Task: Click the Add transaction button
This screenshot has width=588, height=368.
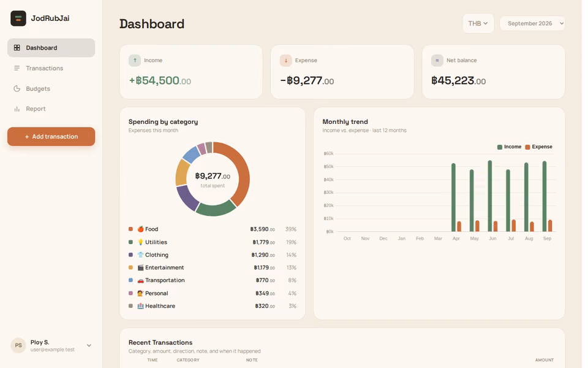Action: 51,136
